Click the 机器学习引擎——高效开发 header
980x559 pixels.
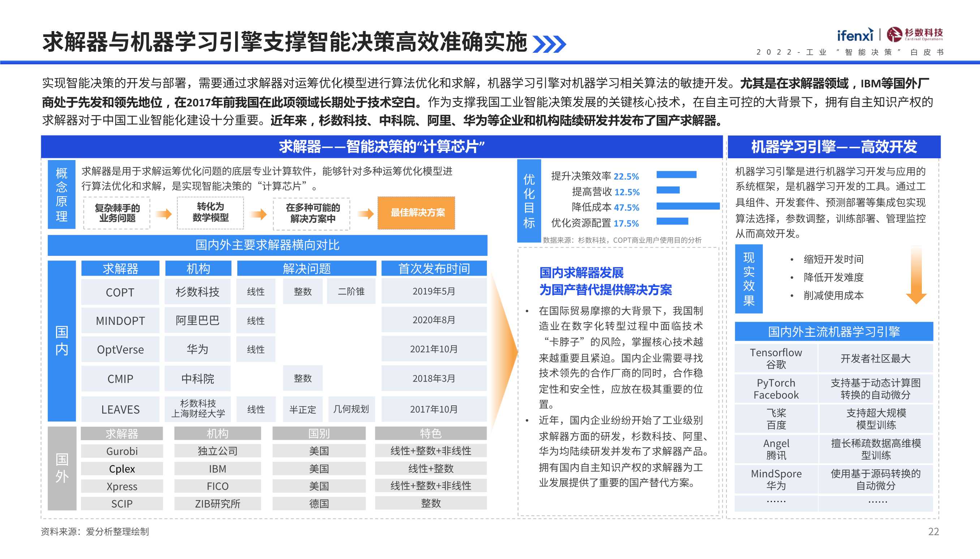834,147
